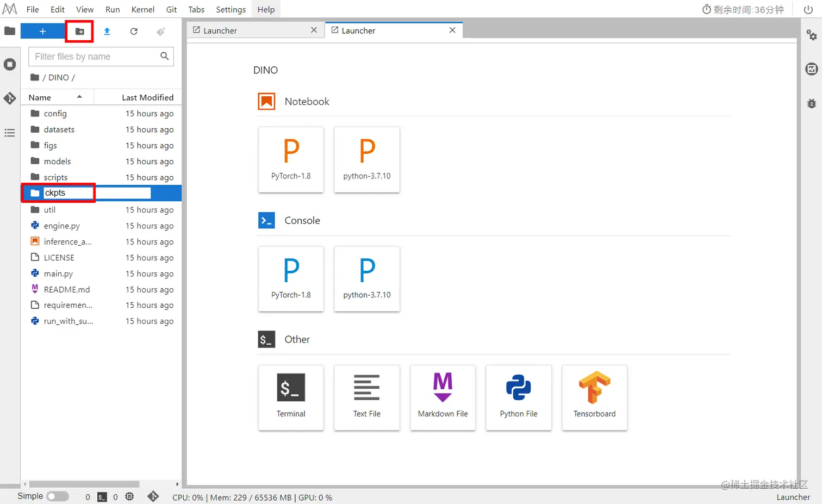Screen dimensions: 822x504
Task: Click the DINO breadcrumb link
Action: (59, 77)
